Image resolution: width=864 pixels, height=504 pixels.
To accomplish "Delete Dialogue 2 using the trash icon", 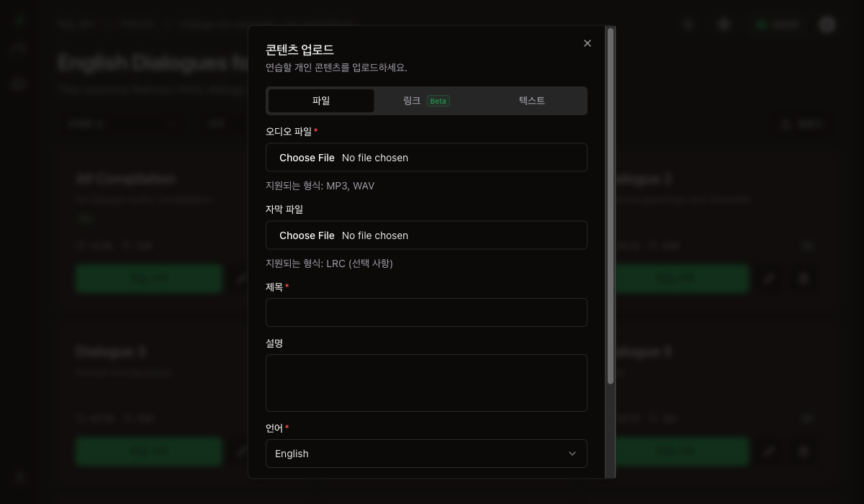I will click(804, 279).
